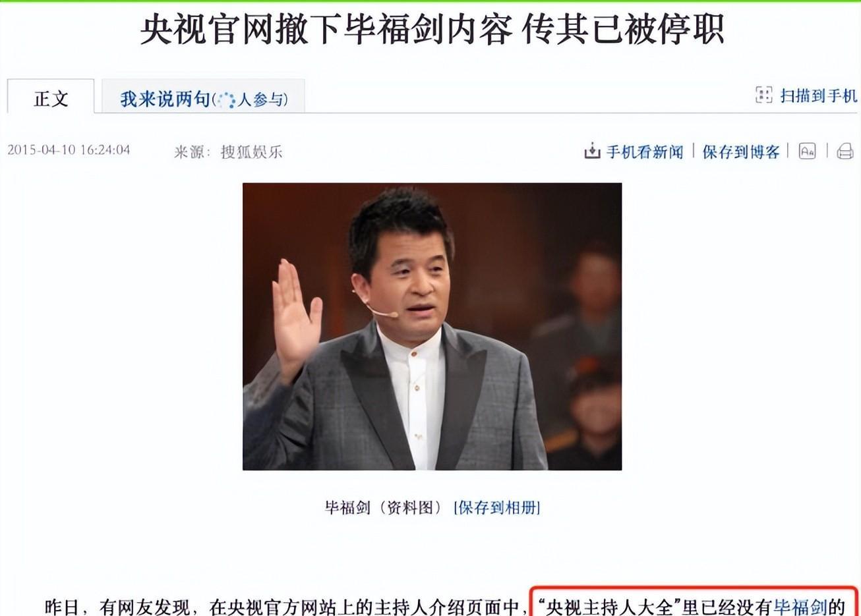The width and height of the screenshot is (861, 616).
Task: Click the 保存到相册 link under the photo
Action: tap(497, 507)
